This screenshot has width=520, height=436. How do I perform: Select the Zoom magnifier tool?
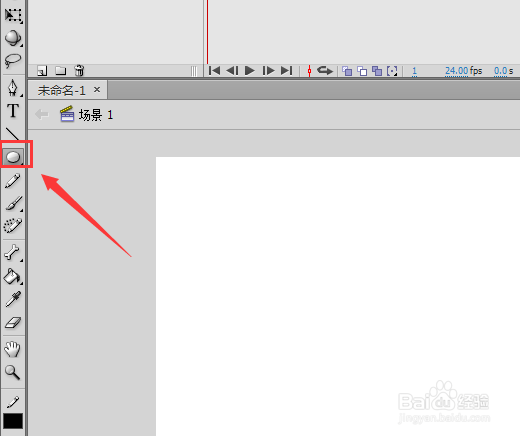(13, 372)
